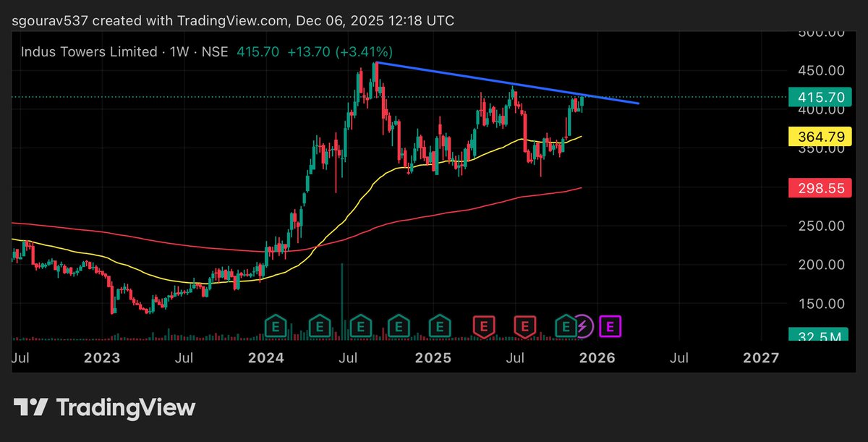The image size is (868, 442).
Task: Click the red 298.55 price label
Action: [820, 188]
